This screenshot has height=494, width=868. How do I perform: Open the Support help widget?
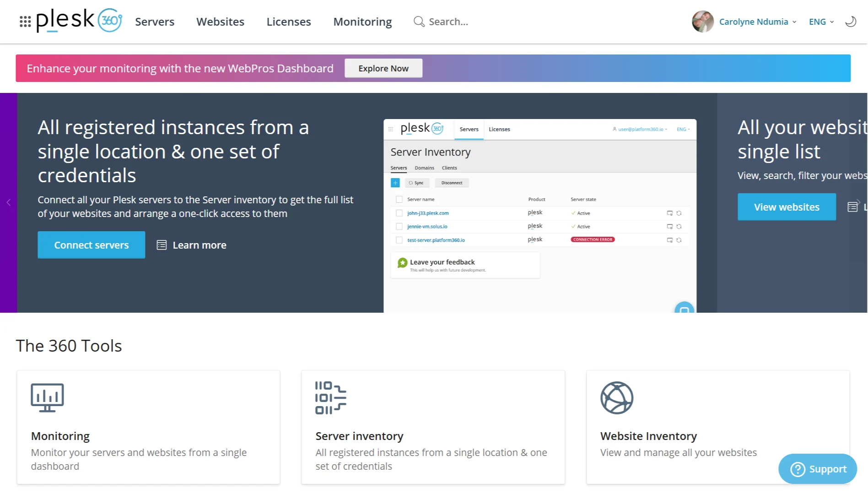tap(818, 469)
